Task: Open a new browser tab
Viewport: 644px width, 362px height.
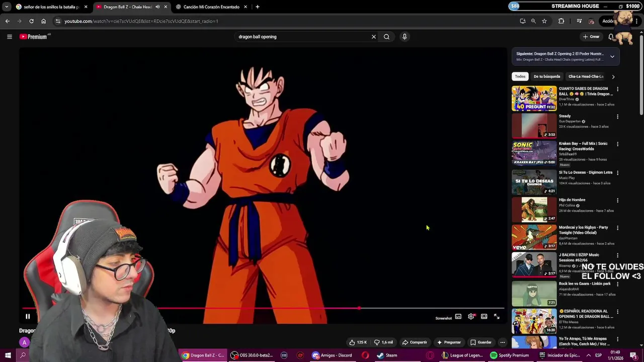Action: [x=257, y=7]
